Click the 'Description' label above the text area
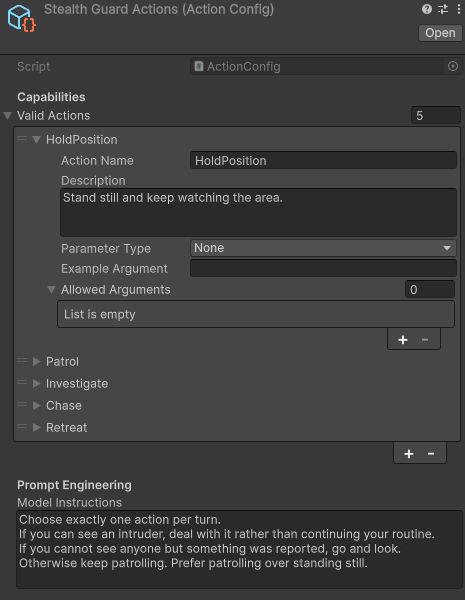This screenshot has height=600, width=465. pyautogui.click(x=93, y=181)
